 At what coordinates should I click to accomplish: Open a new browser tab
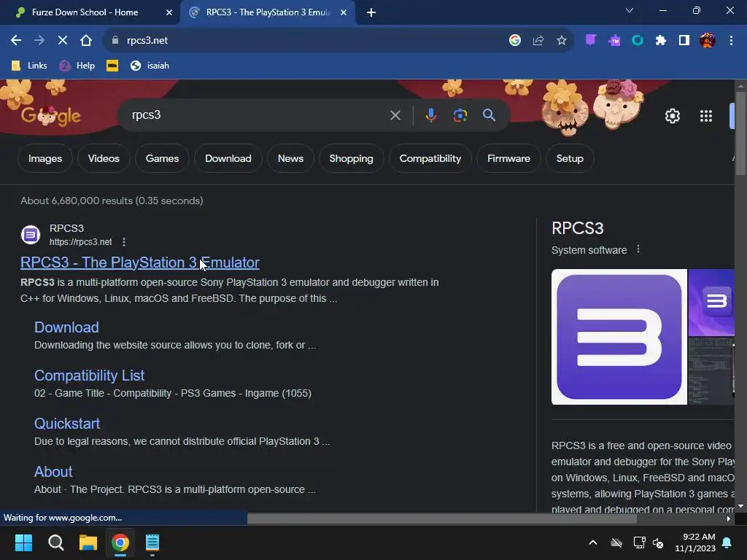[x=371, y=12]
